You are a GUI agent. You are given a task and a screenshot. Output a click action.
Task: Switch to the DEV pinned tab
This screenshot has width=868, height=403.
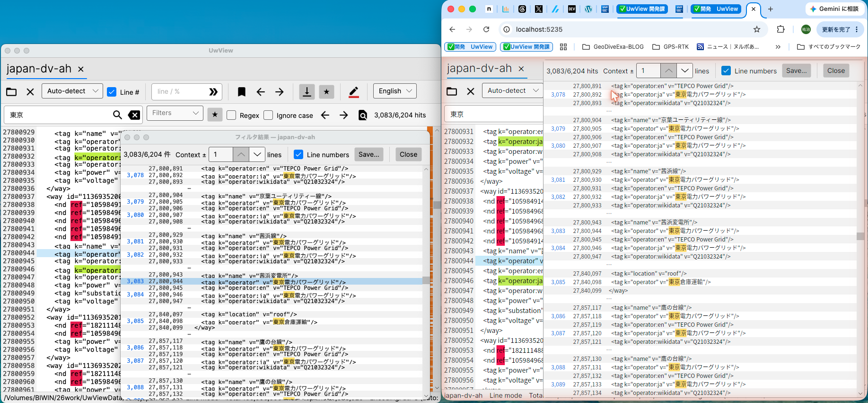[572, 9]
